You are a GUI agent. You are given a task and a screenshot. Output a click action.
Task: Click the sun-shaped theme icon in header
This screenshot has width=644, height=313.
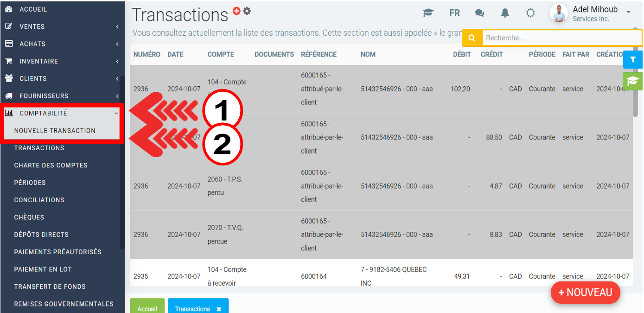530,13
